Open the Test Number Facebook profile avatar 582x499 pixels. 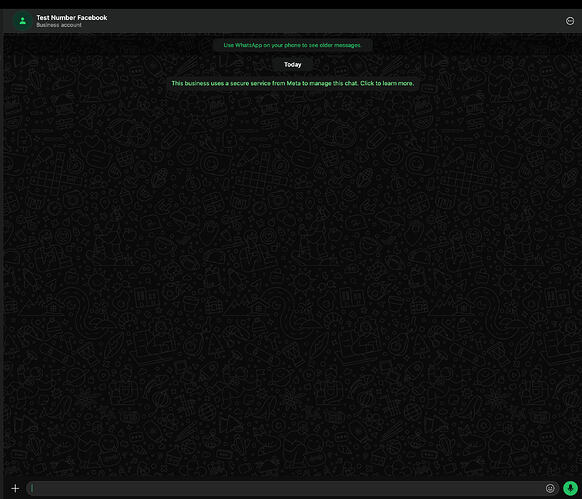[23, 21]
